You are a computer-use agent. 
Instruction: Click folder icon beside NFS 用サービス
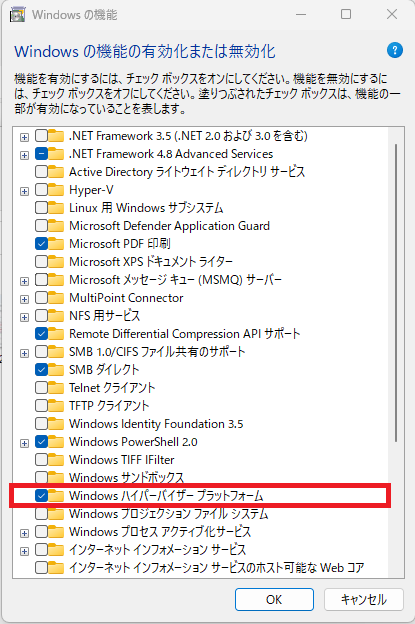(56, 316)
